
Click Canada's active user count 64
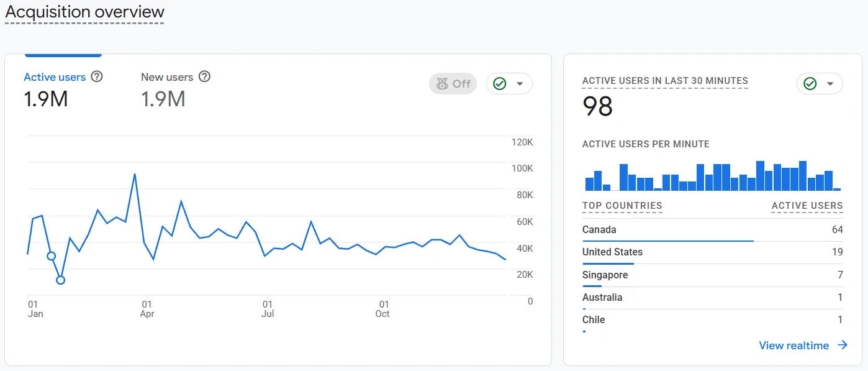point(838,230)
